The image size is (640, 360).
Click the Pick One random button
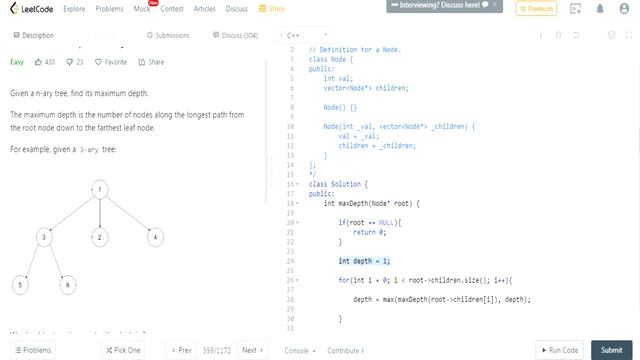pyautogui.click(x=123, y=350)
